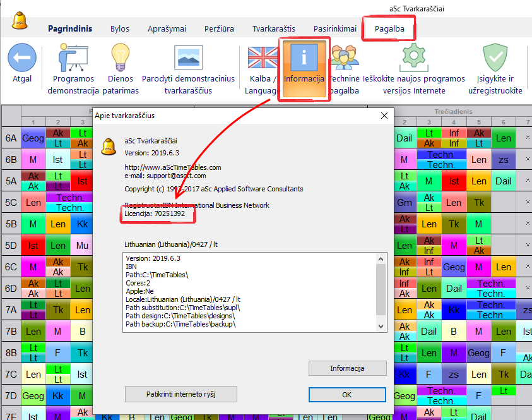This screenshot has height=420, width=532.
Task: Go to the Peržiūra tab
Action: coord(219,28)
